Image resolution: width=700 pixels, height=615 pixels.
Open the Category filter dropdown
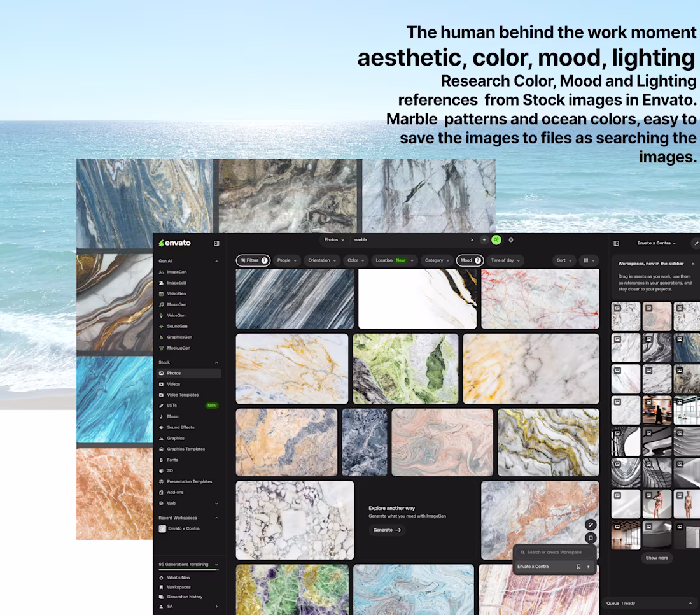coord(437,260)
